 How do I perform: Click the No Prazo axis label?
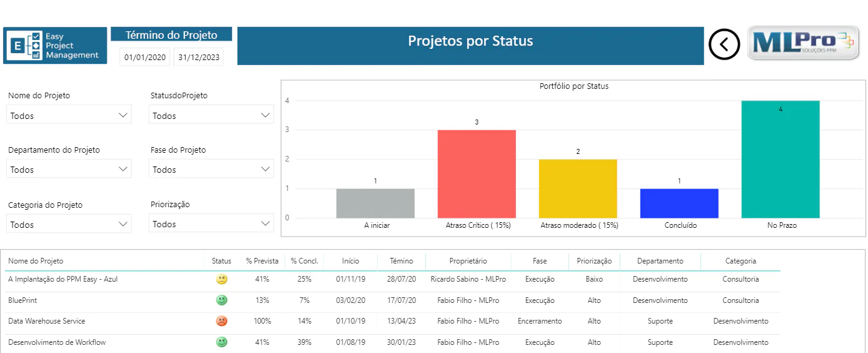coord(782,225)
